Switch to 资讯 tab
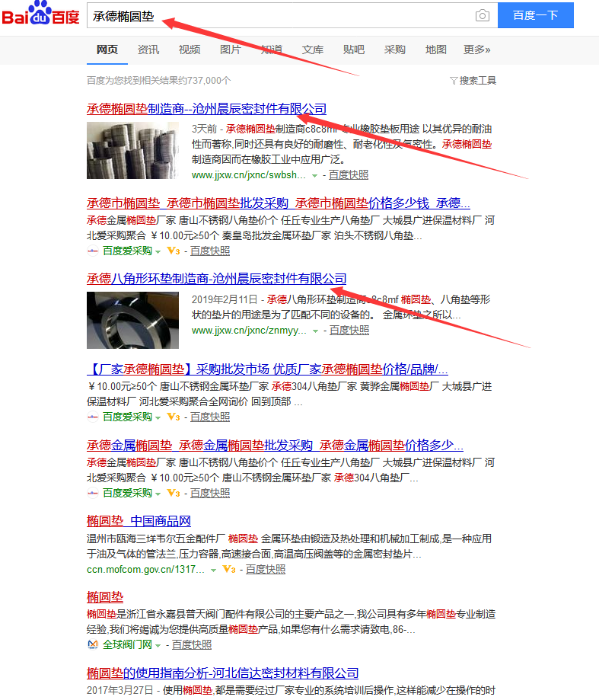 point(148,50)
